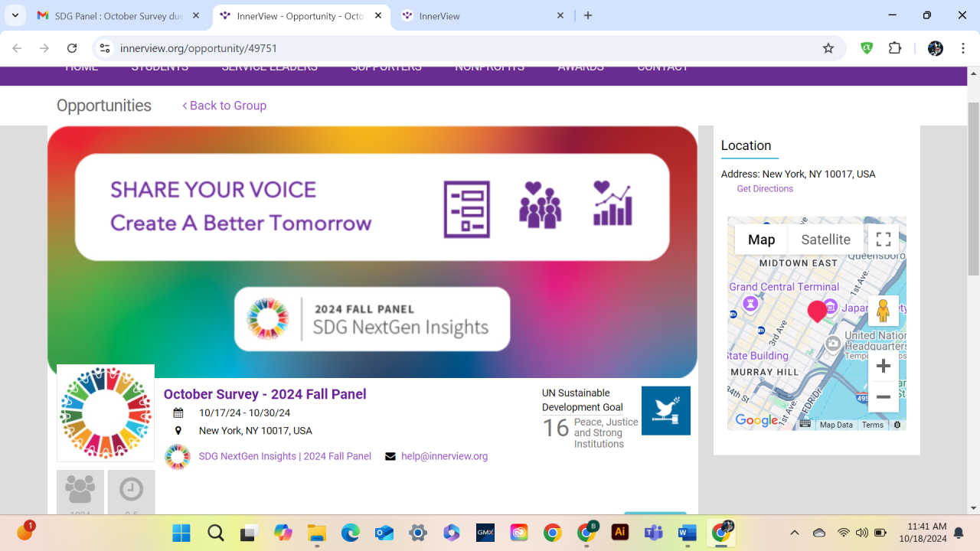The width and height of the screenshot is (980, 551).
Task: Click the help@innerview.org email link
Action: (444, 456)
